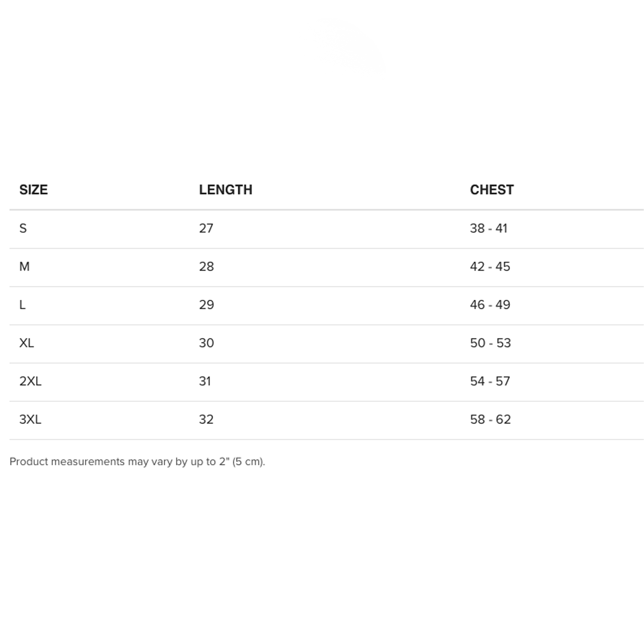Select the L size row label
Viewport: 644px width, 644px height.
tap(22, 305)
